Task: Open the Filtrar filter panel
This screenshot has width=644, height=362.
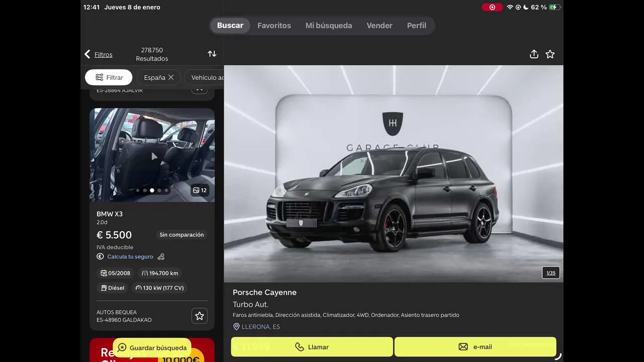Action: 109,77
